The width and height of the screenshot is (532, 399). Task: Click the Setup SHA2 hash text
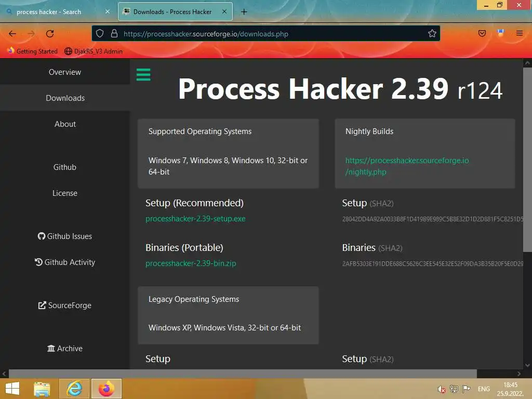click(433, 219)
